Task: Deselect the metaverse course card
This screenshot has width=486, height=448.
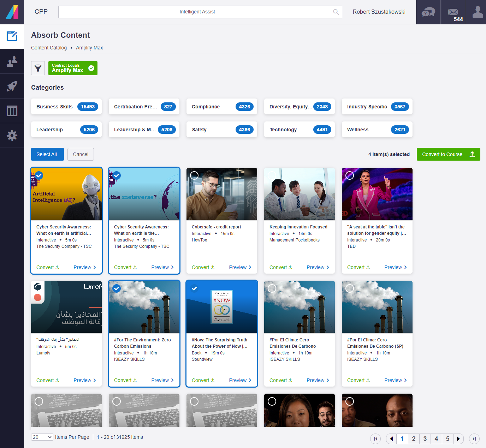Action: (x=117, y=175)
